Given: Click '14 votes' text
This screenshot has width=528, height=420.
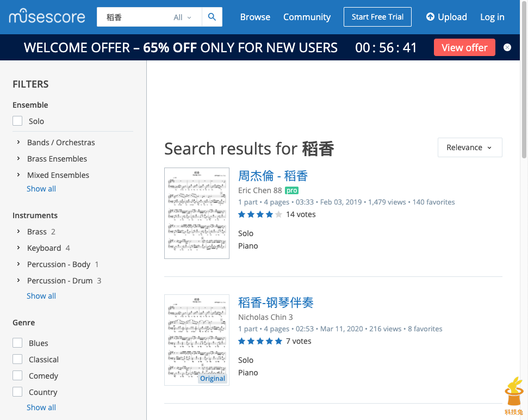Looking at the screenshot, I should 301,214.
